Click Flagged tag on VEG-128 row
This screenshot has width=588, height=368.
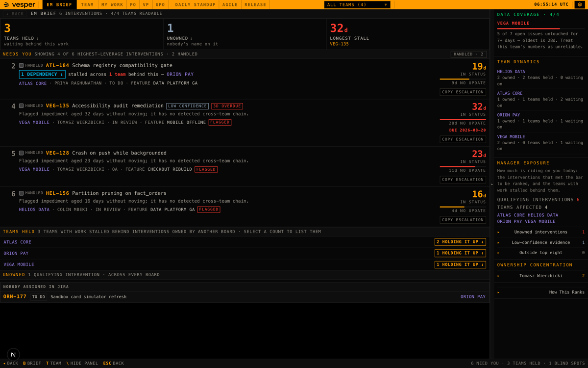point(206,169)
